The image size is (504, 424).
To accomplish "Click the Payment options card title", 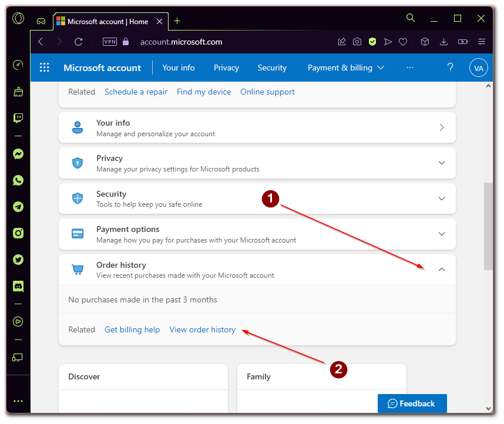I will 128,230.
